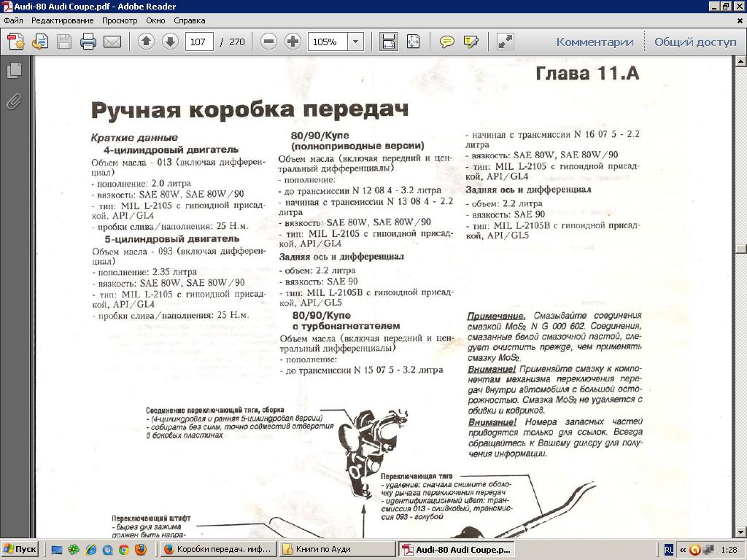Zoom in with the plus button
This screenshot has height=560, width=747.
293,42
